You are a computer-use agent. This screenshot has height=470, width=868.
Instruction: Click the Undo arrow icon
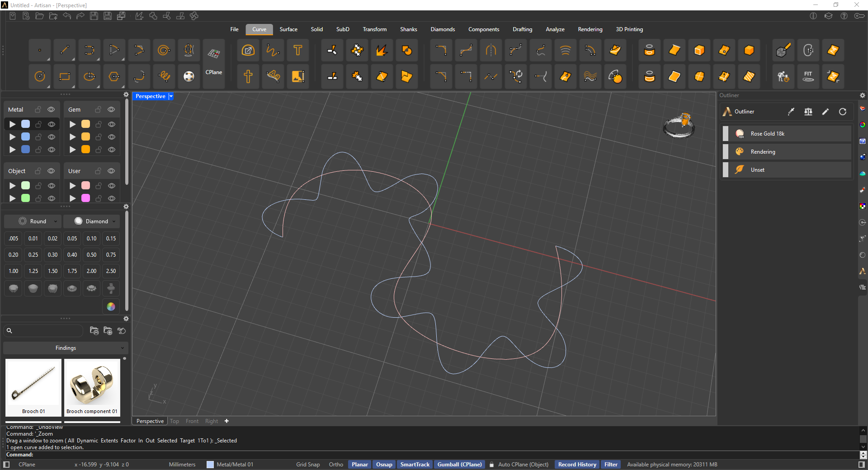click(67, 16)
